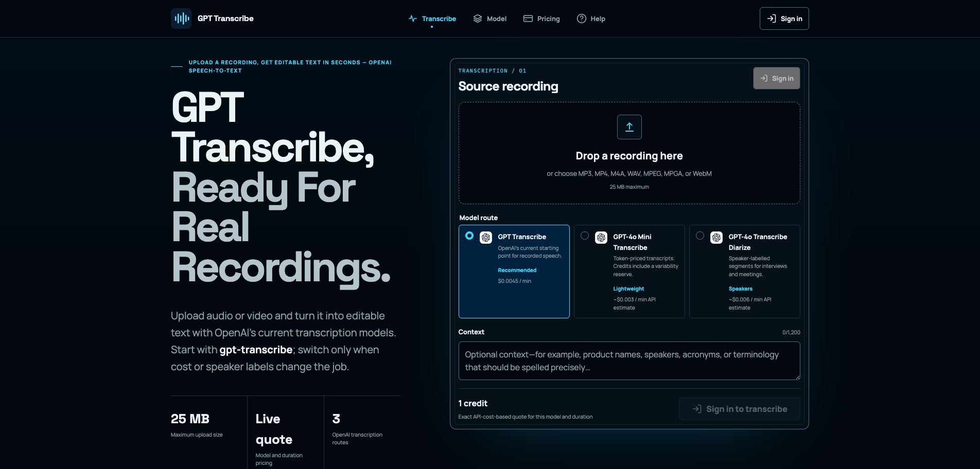Click the pulse icon beside Transcribe nav
Image resolution: width=980 pixels, height=469 pixels.
tap(413, 19)
